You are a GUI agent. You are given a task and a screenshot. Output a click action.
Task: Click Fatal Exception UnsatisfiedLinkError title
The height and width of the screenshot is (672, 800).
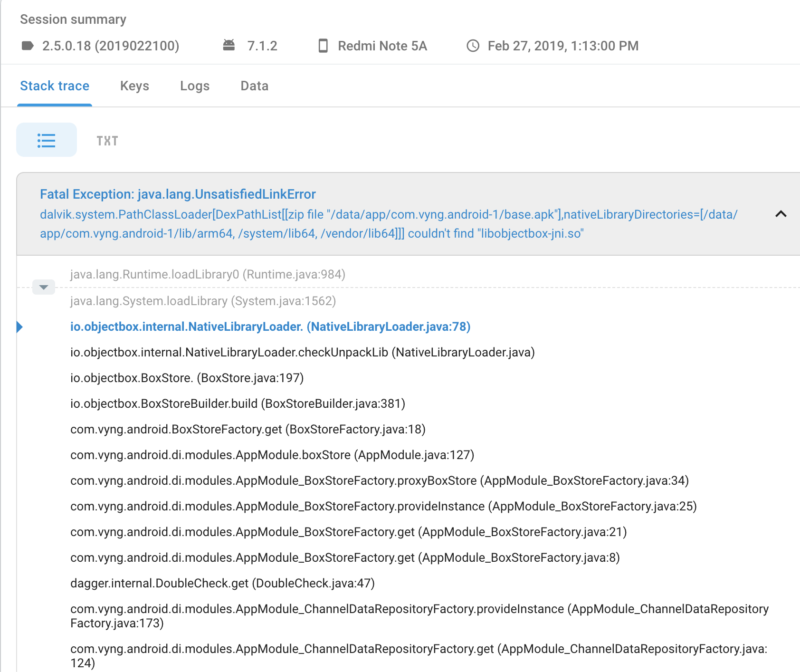[178, 194]
